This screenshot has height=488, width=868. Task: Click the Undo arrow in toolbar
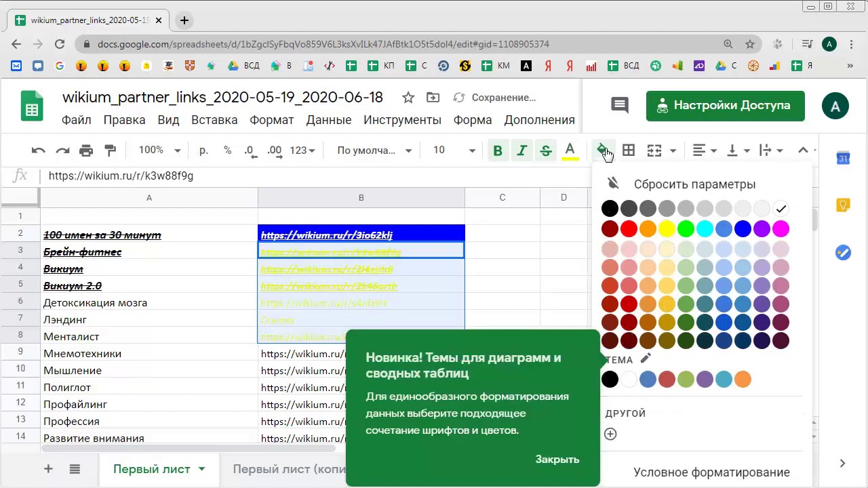[39, 150]
